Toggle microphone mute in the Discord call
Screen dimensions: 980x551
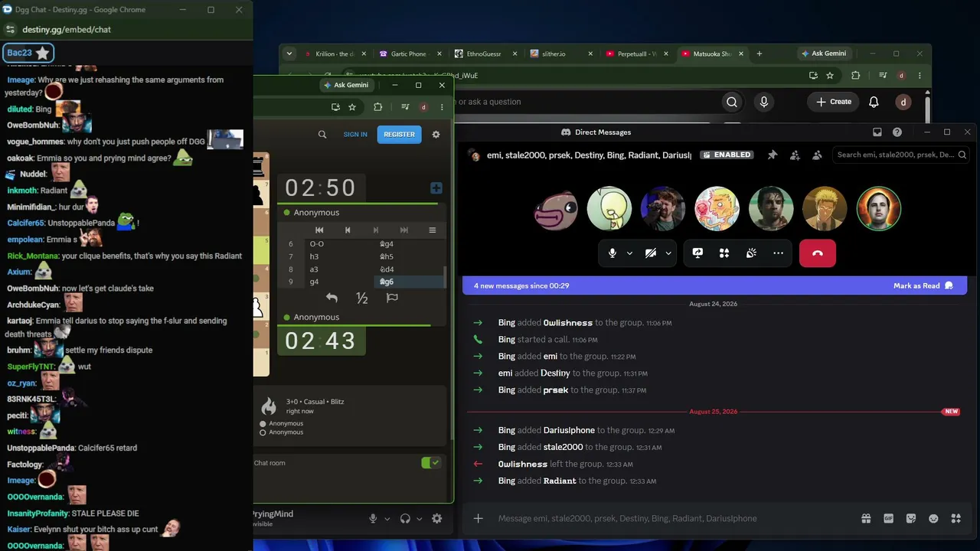(612, 253)
